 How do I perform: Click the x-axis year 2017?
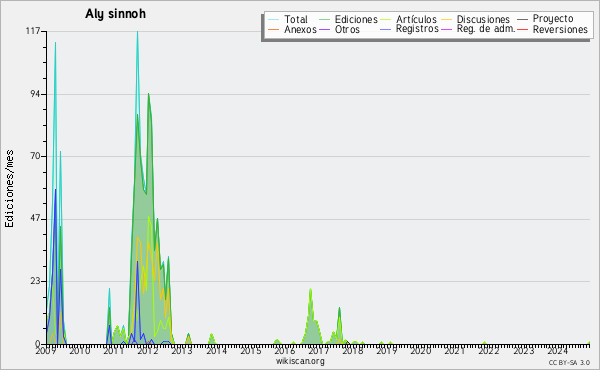[x=318, y=351]
